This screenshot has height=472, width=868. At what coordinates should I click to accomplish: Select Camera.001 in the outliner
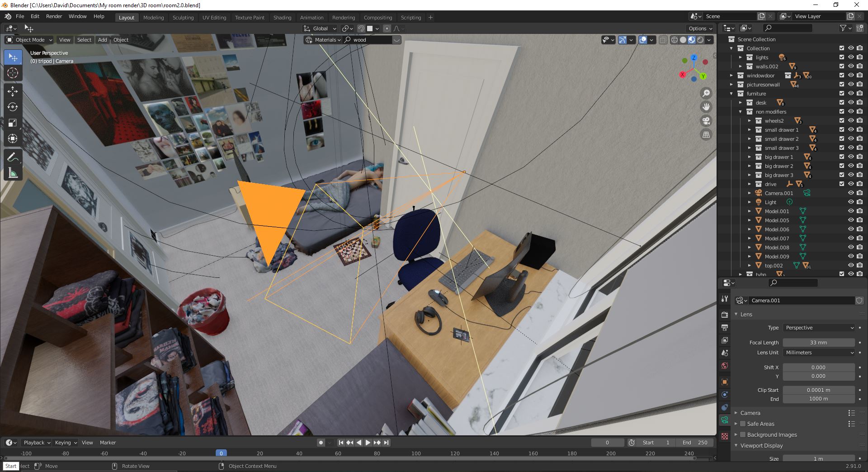point(778,193)
